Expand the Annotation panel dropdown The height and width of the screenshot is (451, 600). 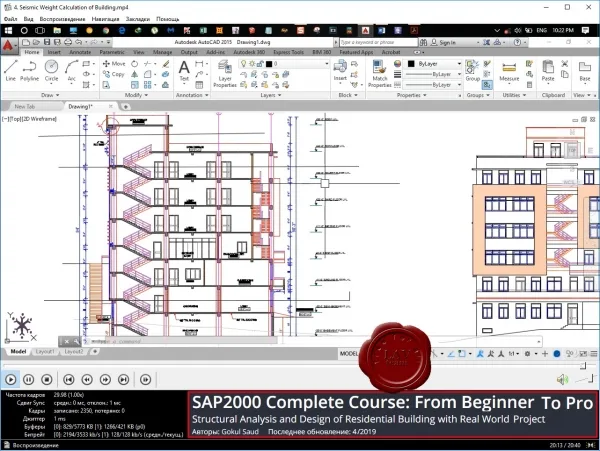[x=192, y=95]
